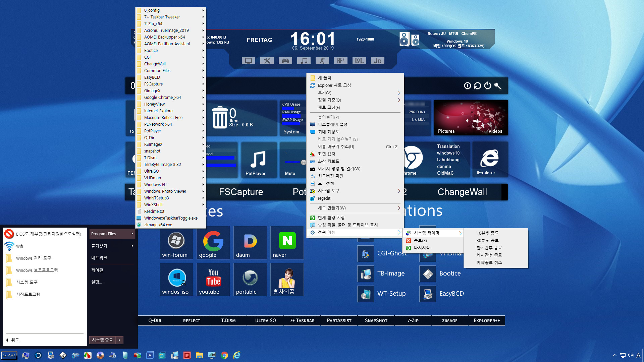Open the recycle bin widget
This screenshot has width=644, height=362.
220,117
